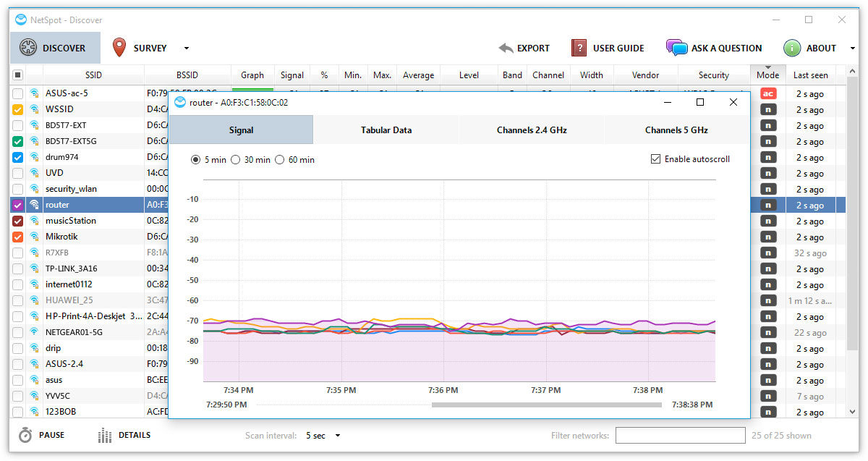Click the n mode badge in router row
The image size is (868, 461).
pyautogui.click(x=768, y=205)
